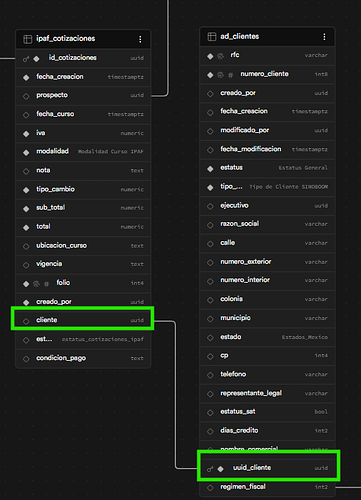The image size is (361, 500).
Task: Click the cliente foreign key column name
Action: [x=47, y=320]
